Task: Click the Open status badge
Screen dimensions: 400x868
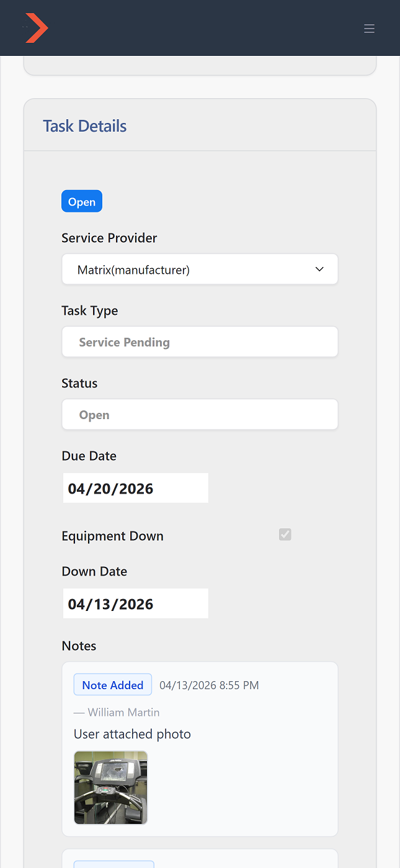Action: click(81, 201)
